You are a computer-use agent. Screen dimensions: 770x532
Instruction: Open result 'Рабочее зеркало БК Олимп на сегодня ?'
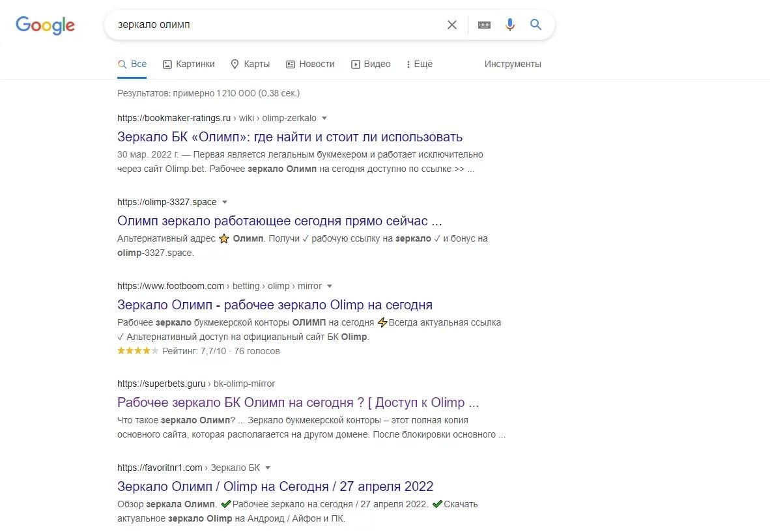tap(298, 402)
